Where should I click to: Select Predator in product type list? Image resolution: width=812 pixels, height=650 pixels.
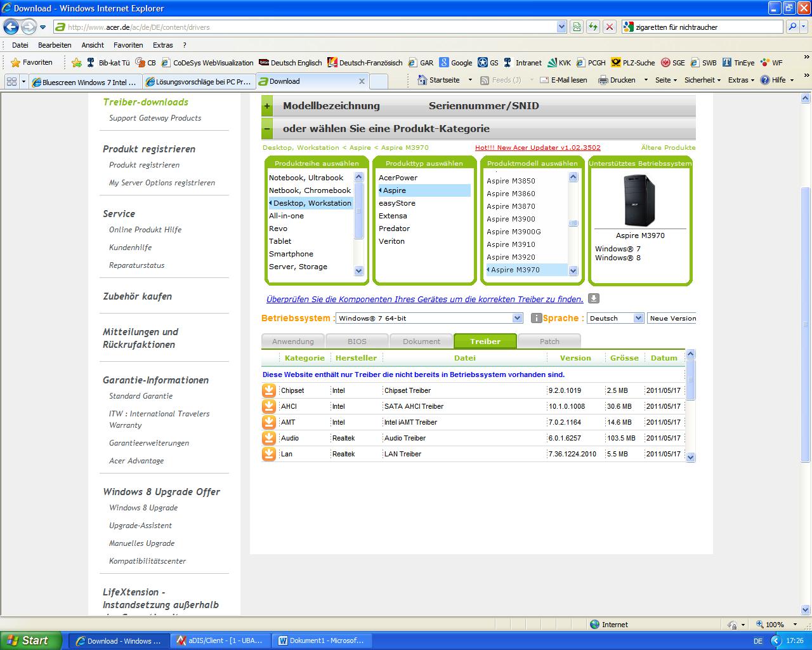pos(394,229)
